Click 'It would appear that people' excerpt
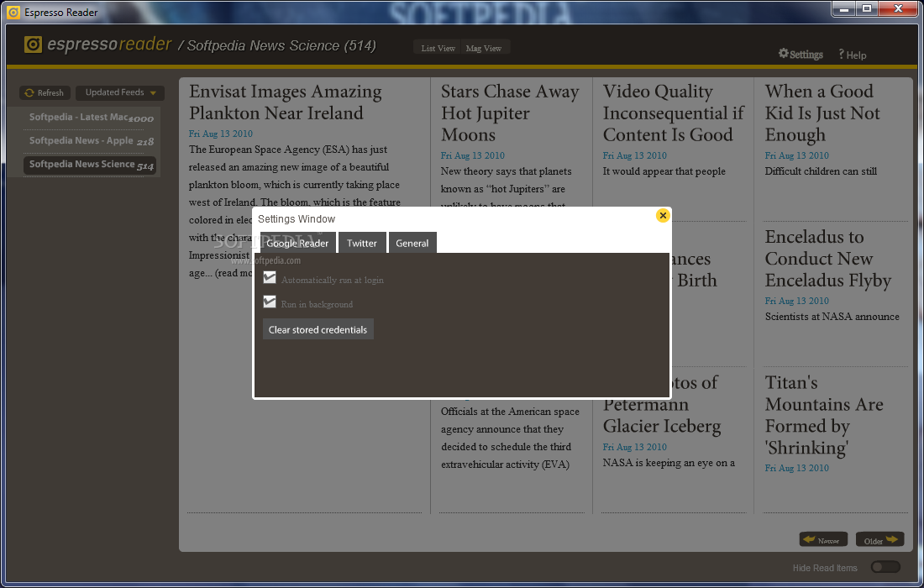Image resolution: width=924 pixels, height=588 pixels. click(664, 171)
